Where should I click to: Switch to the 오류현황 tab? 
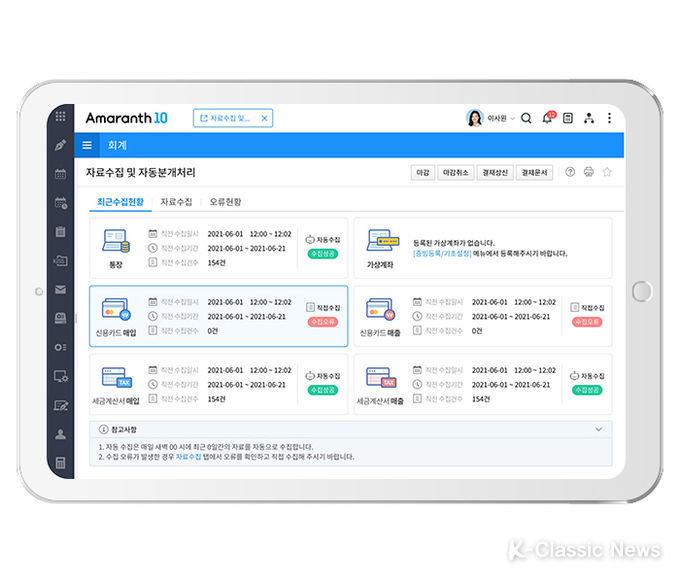(225, 202)
